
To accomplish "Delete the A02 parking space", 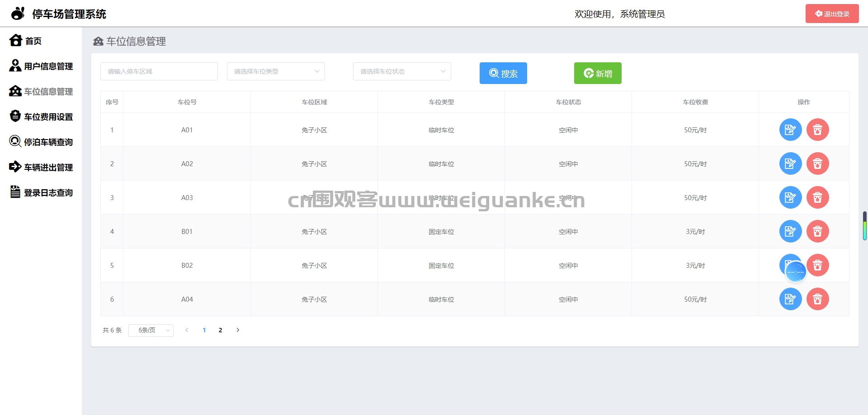I will click(x=817, y=163).
